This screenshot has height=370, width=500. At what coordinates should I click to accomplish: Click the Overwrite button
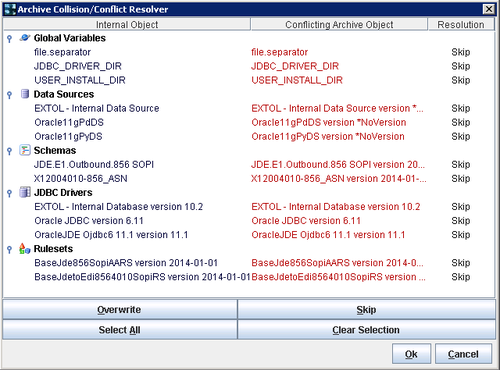[120, 309]
